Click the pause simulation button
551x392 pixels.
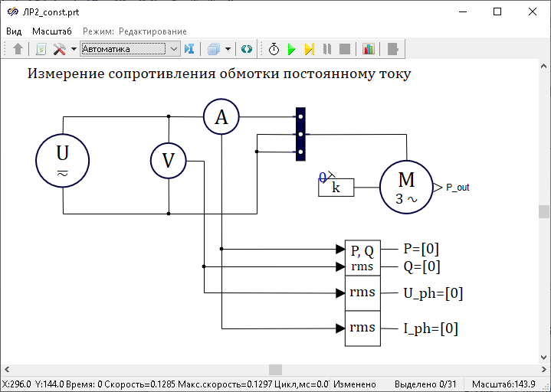click(327, 49)
